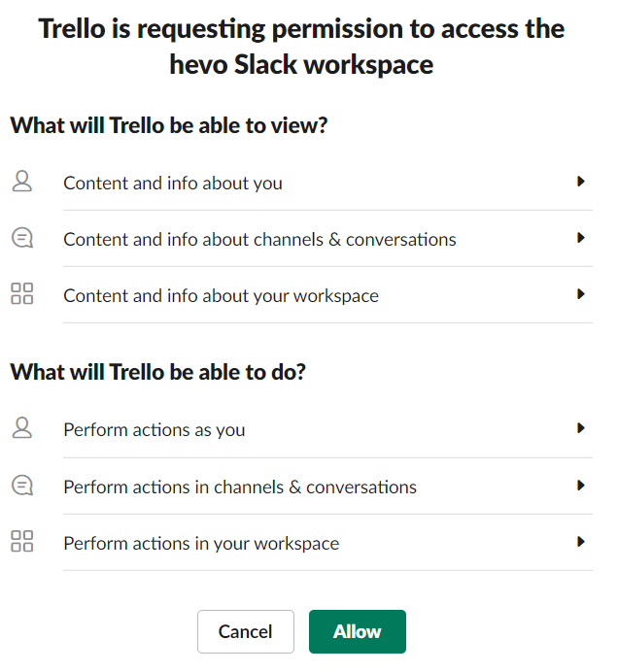618x672 pixels.
Task: Expand the arrow for 'Content and info about channels & conversations'
Action: coord(581,238)
